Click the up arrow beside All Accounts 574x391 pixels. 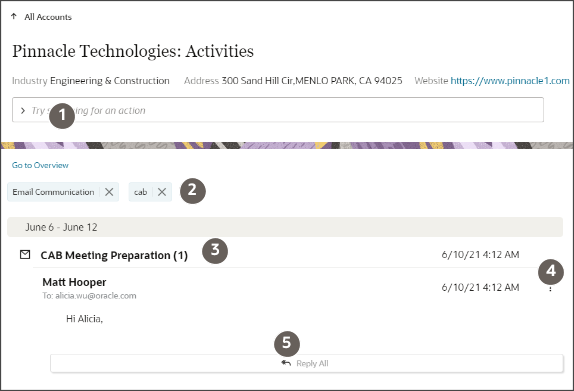(14, 16)
